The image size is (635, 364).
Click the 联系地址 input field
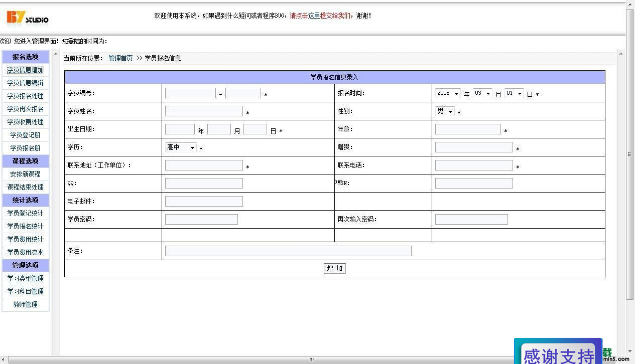(x=204, y=165)
